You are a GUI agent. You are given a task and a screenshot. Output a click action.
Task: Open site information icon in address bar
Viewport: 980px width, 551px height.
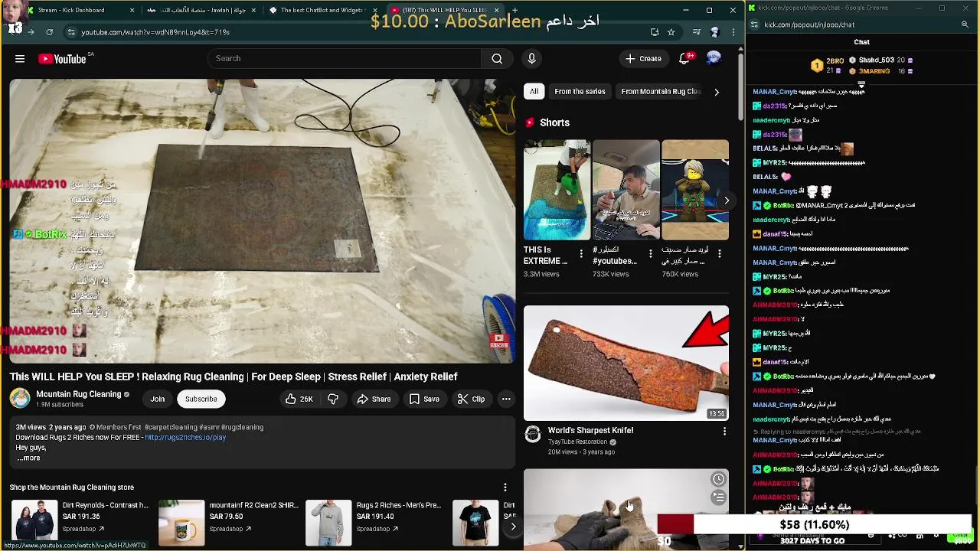point(71,32)
